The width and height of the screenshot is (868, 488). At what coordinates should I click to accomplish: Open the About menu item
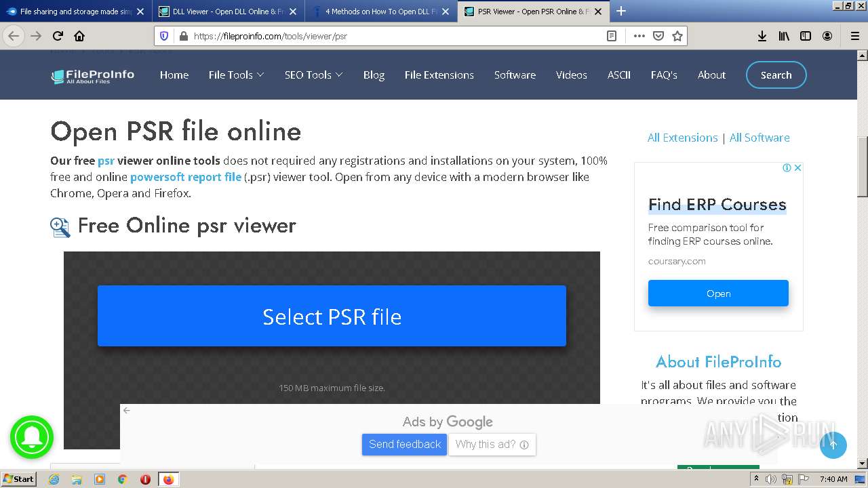[x=711, y=75]
